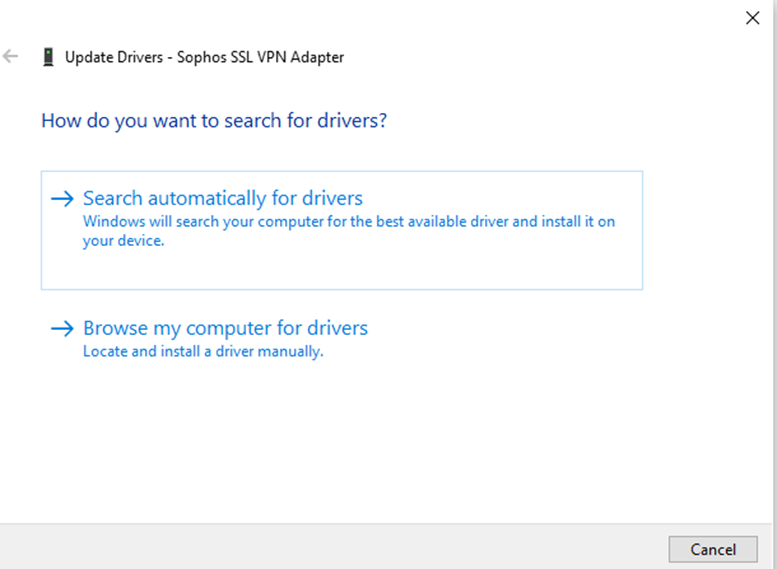The height and width of the screenshot is (569, 777).
Task: Click the Cancel button
Action: click(x=713, y=549)
